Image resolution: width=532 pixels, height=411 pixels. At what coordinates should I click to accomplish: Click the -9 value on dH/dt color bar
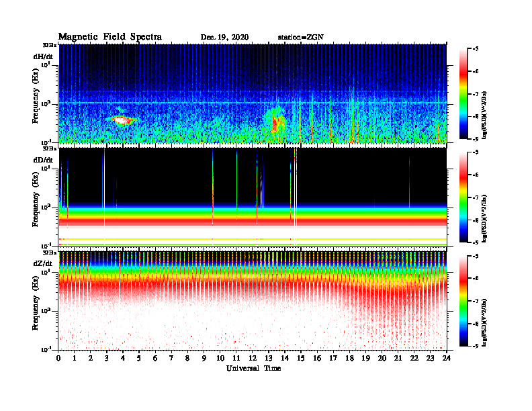pos(476,139)
